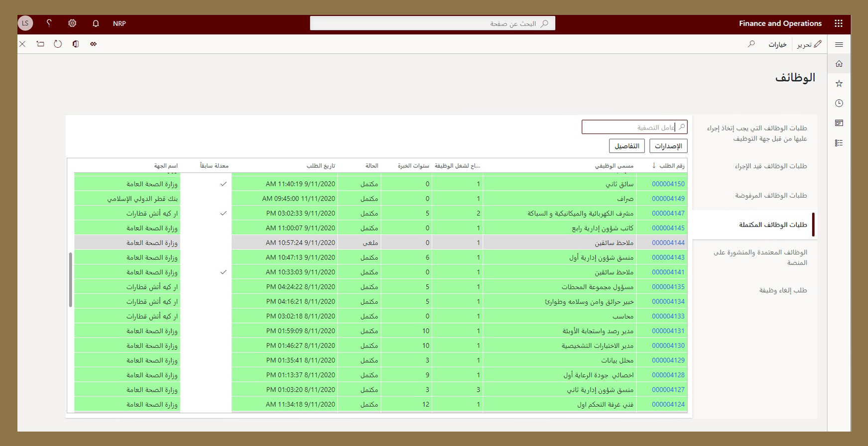
Task: Click اسم الجهة column header
Action: tap(166, 166)
